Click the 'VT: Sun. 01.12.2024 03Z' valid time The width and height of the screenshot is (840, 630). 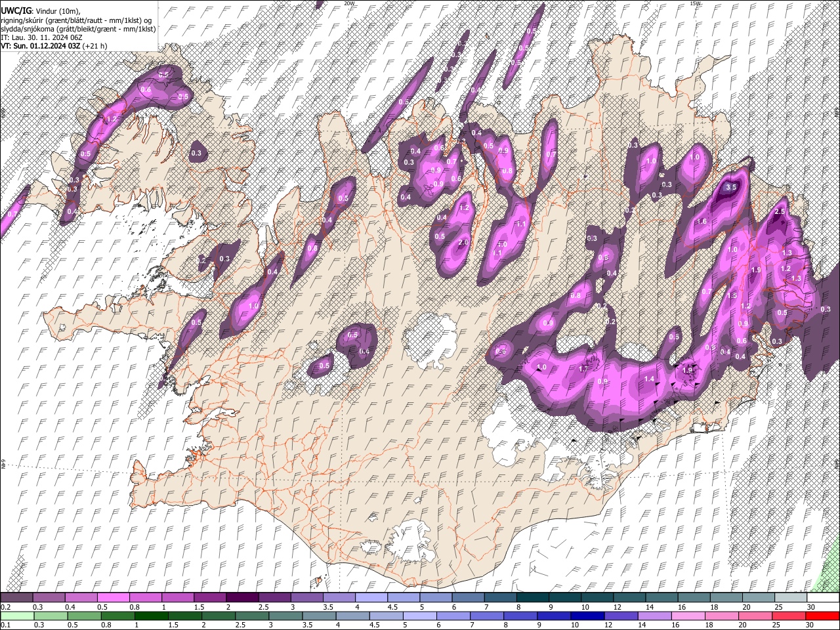(40, 46)
